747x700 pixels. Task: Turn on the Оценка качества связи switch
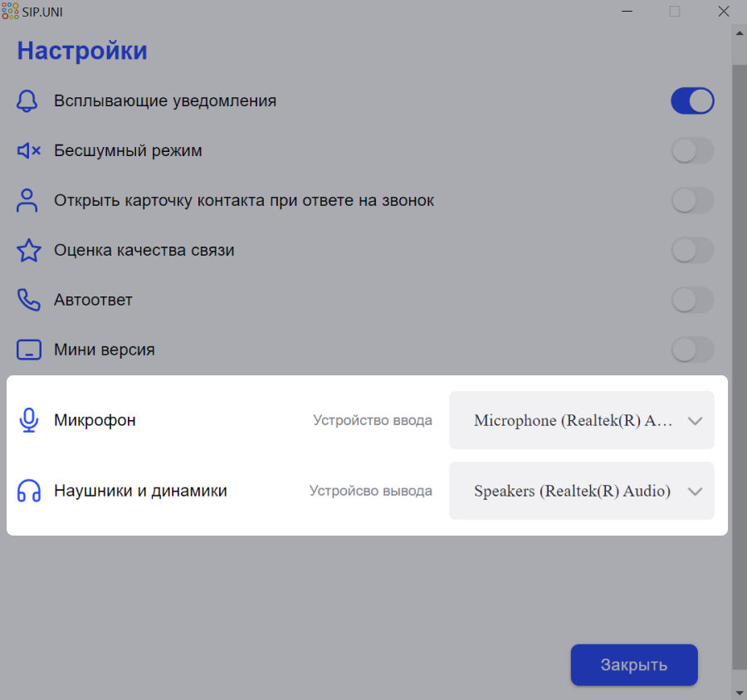click(x=692, y=250)
